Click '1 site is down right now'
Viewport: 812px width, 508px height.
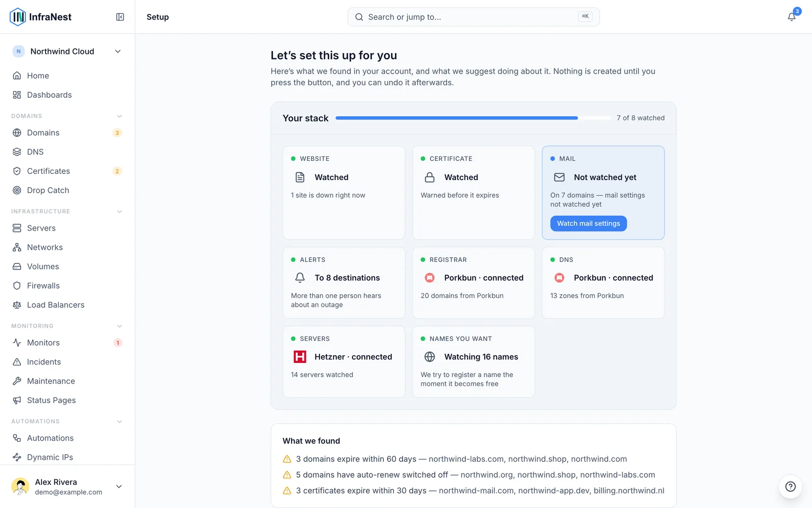coord(328,195)
